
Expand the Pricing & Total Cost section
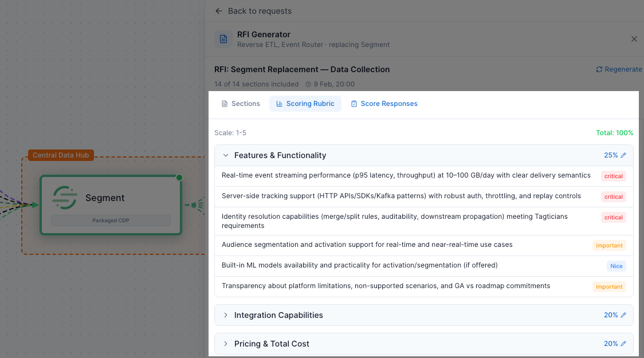point(226,344)
